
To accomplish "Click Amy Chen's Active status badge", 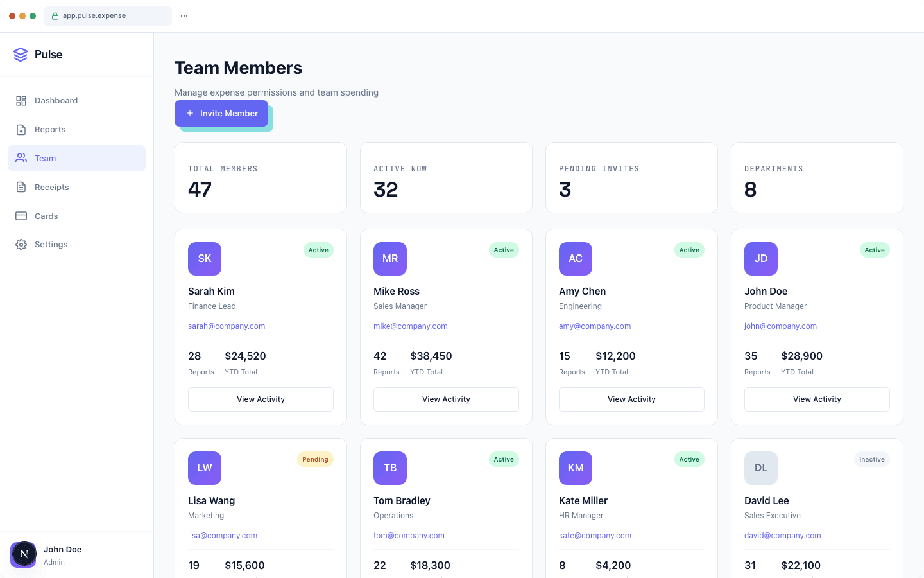I will point(689,250).
